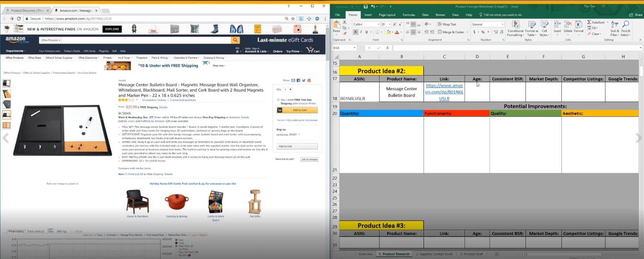
Task: Click the dollar Accounting Number Format icon
Action: point(475,32)
